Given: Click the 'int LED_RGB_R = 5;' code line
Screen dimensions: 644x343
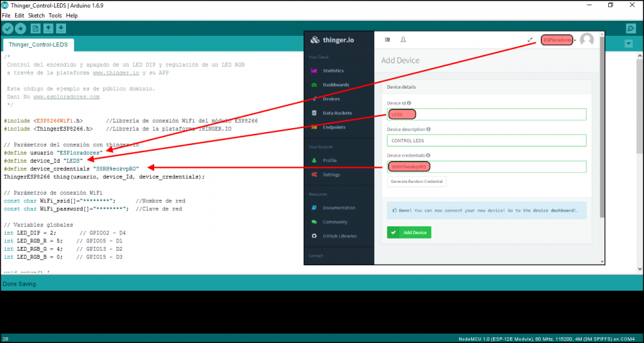Looking at the screenshot, I should 33,241.
